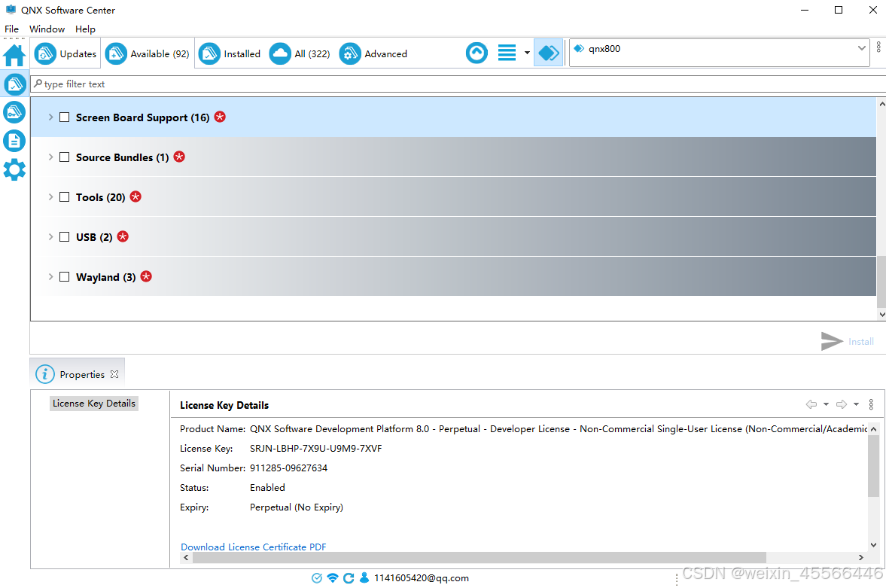Switch to Available (92) tab
The image size is (886, 588).
147,53
